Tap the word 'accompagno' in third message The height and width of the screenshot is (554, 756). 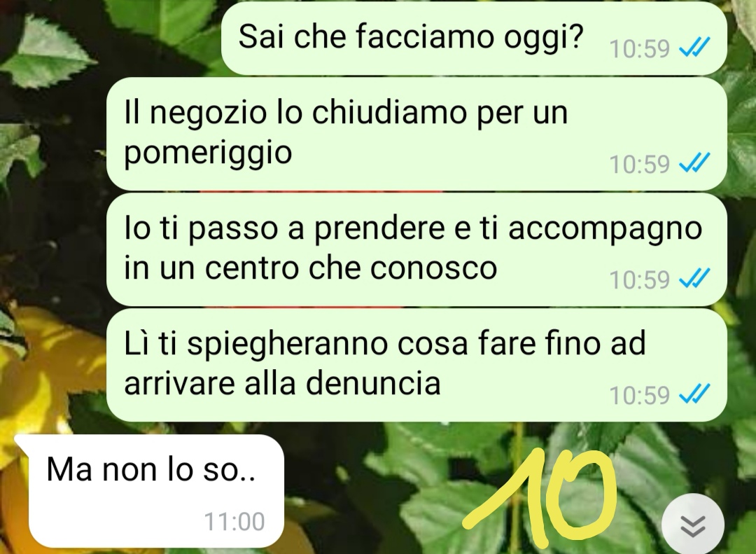point(605,229)
